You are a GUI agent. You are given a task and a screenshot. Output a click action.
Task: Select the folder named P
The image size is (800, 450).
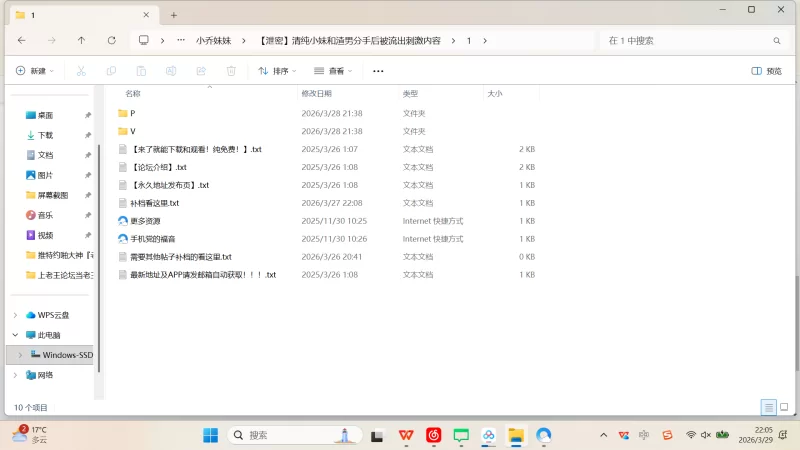click(132, 113)
